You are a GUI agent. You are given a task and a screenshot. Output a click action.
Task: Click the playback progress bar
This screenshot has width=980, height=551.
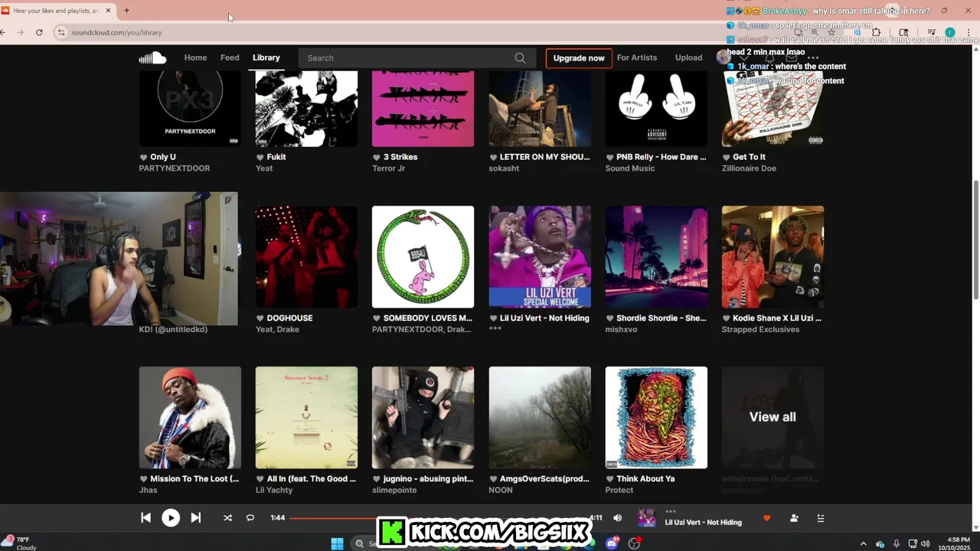436,518
